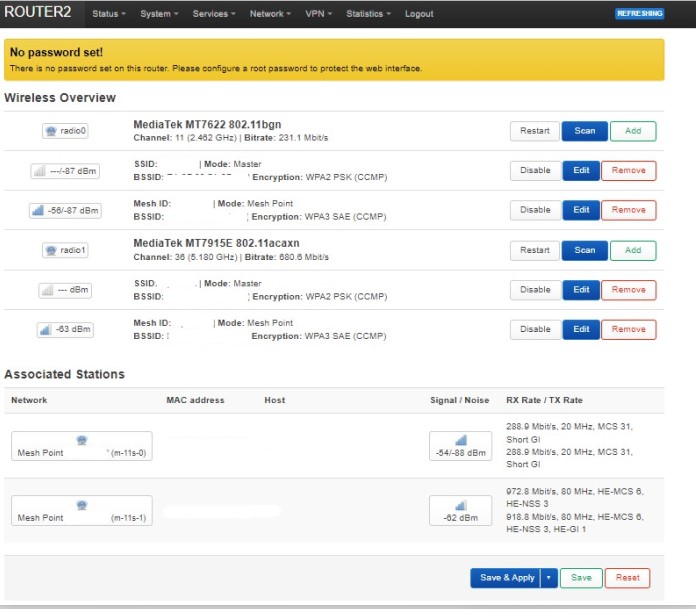
Task: Select the Logout menu item
Action: [419, 14]
